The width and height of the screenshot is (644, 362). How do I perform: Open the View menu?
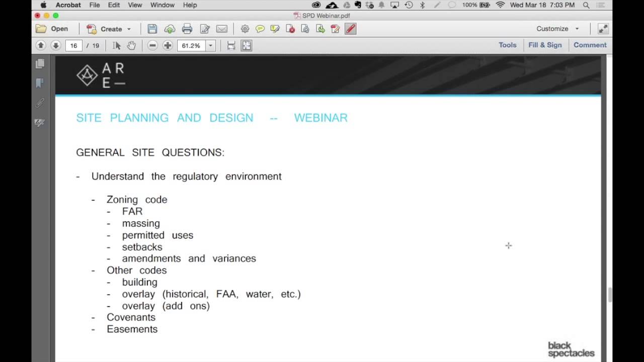(x=135, y=5)
